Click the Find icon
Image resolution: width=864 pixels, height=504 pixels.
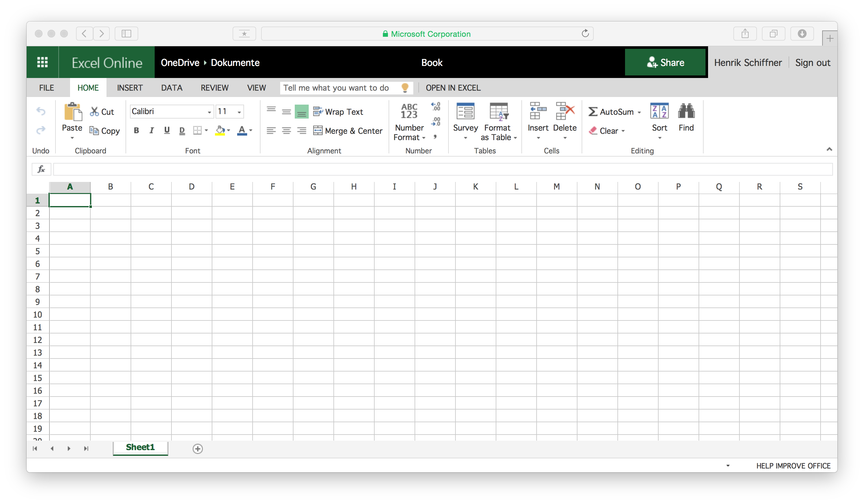(686, 118)
